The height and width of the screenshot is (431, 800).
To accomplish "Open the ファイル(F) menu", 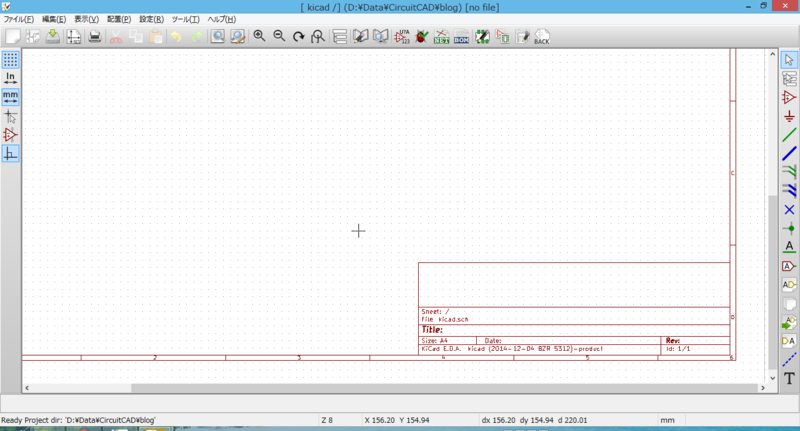I will (x=19, y=19).
